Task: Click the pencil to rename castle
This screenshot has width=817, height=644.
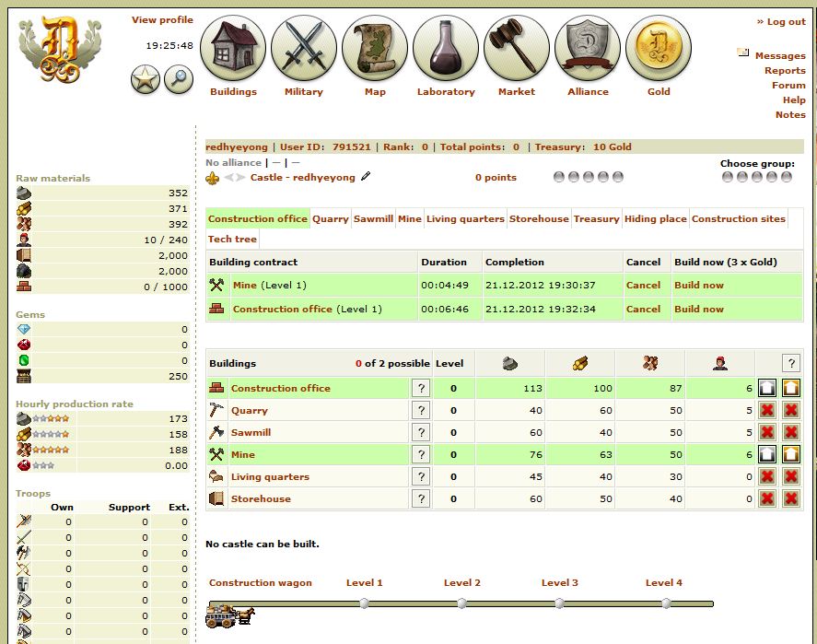Action: (x=366, y=176)
